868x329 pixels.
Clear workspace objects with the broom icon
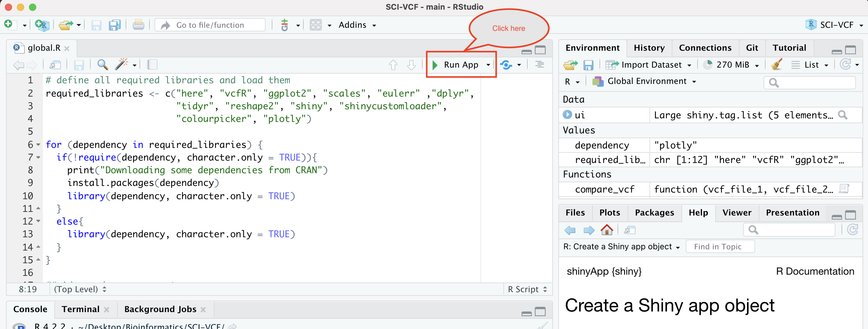tap(777, 64)
